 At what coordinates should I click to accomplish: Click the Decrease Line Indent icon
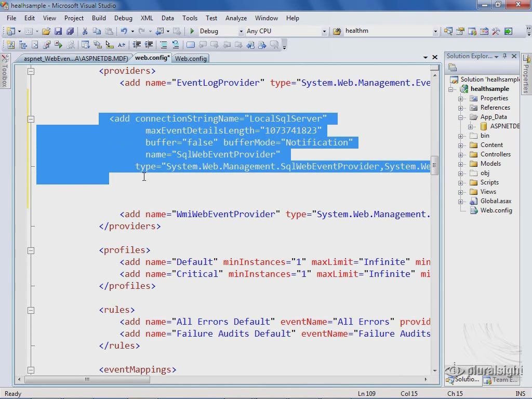[x=137, y=45]
